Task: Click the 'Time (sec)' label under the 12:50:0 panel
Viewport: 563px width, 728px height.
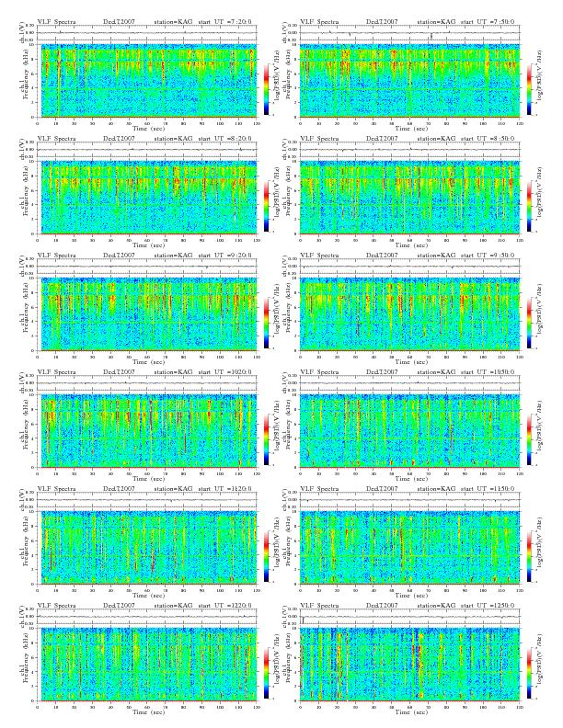Action: click(411, 712)
